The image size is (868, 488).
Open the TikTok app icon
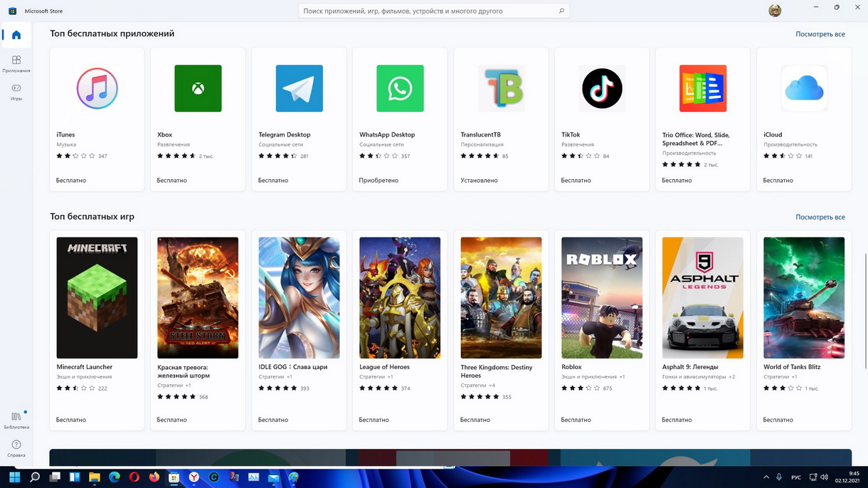pos(602,88)
